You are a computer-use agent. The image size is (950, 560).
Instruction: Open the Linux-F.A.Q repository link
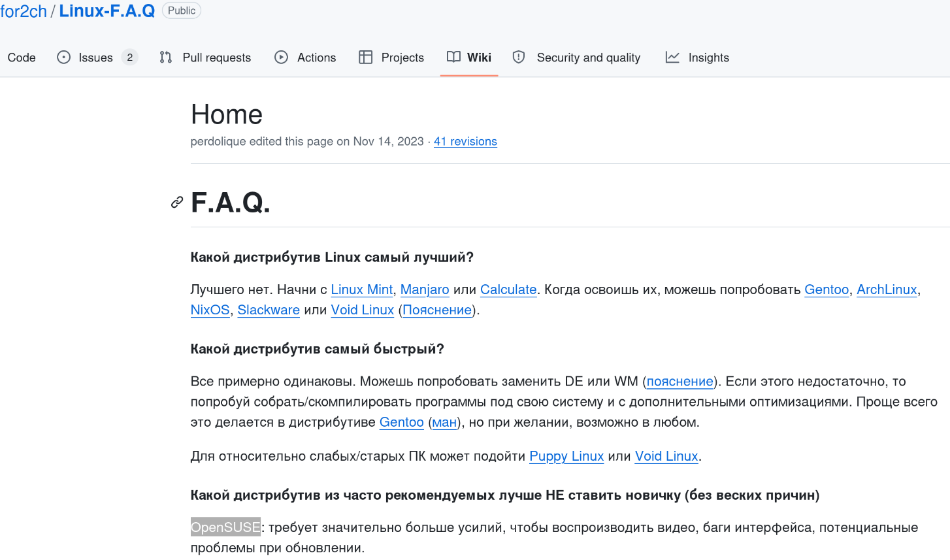point(107,11)
